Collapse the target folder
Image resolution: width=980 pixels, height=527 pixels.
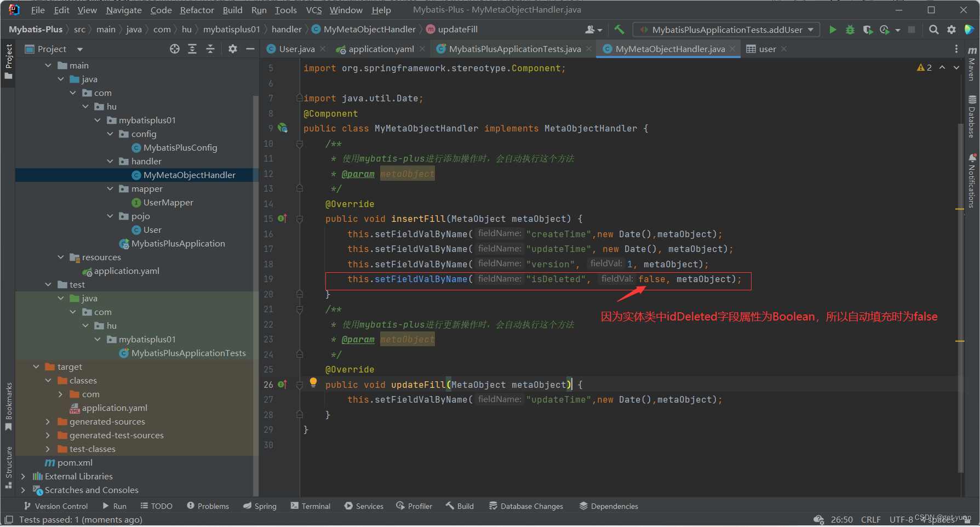(36, 367)
